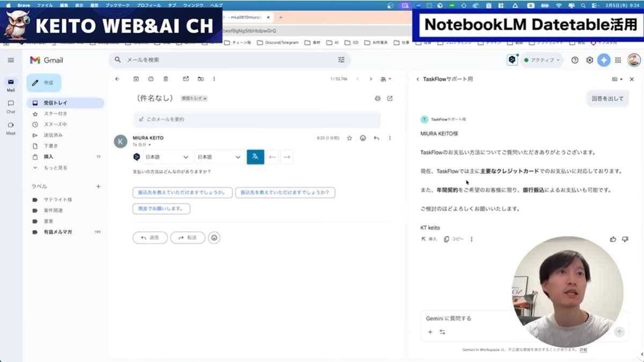
Task: Switch to the Chat tab in the sidebar
Action: point(11,106)
